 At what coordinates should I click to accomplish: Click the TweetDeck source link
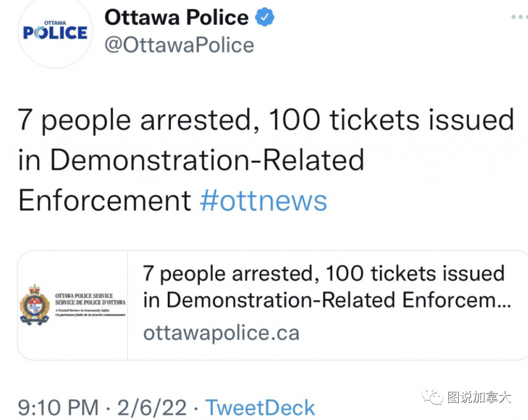(260, 407)
